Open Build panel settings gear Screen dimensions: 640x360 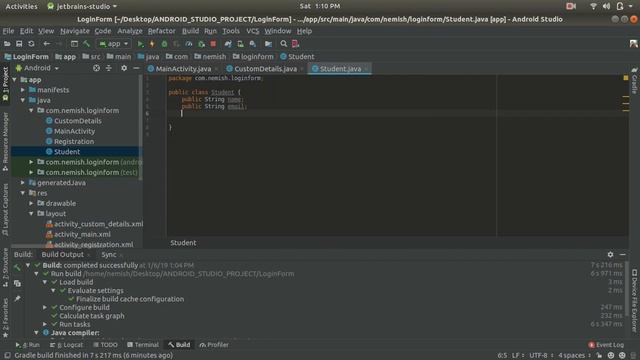[610, 254]
